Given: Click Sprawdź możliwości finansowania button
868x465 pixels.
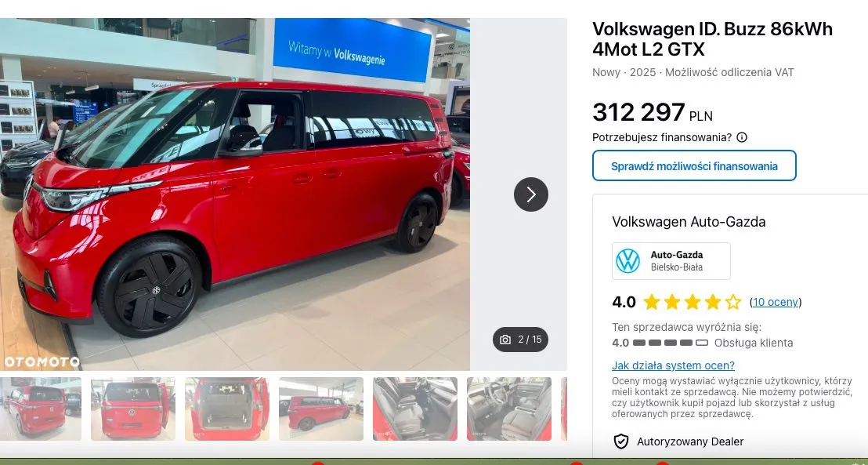Looking at the screenshot, I should click(x=694, y=165).
